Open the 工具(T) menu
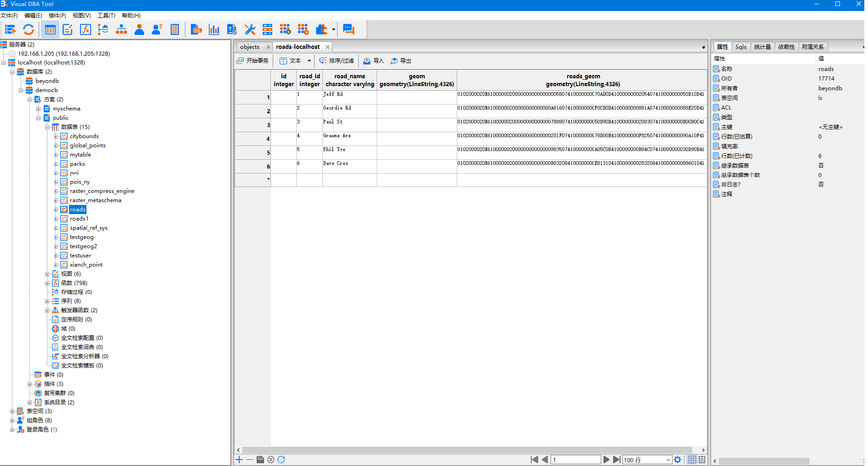868x466 pixels. [106, 16]
